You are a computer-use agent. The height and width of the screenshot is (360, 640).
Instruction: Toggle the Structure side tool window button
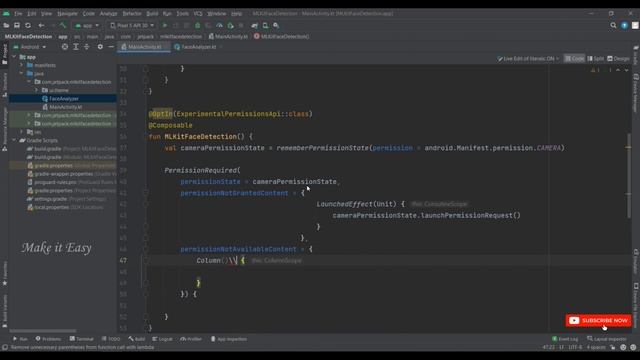(x=4, y=85)
